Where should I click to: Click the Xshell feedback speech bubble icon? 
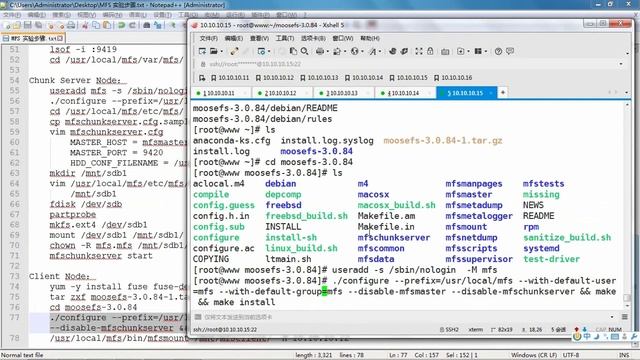pyautogui.click(x=510, y=51)
